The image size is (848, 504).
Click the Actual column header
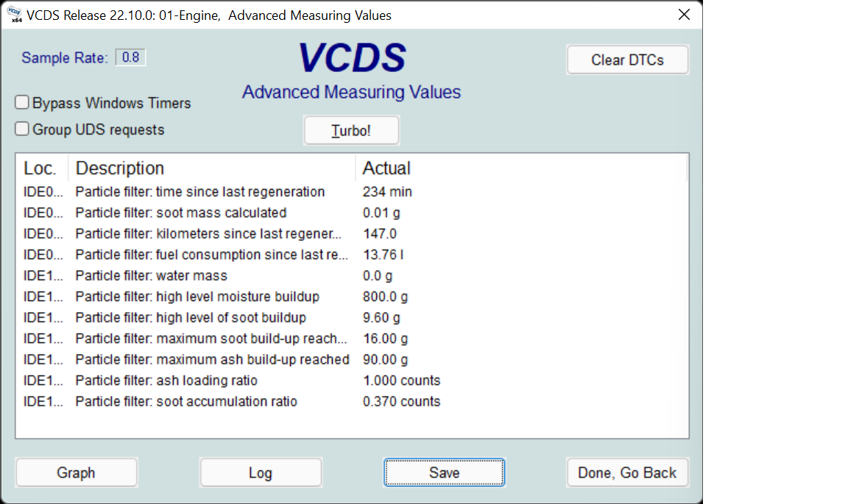tap(521, 168)
